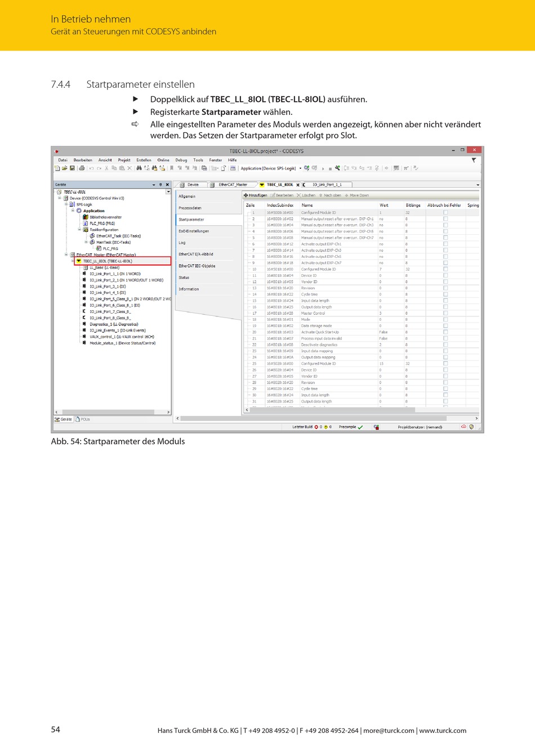
Task: Toggle Abbruch bei Fehler for Device ID row 11
Action: 445,276
